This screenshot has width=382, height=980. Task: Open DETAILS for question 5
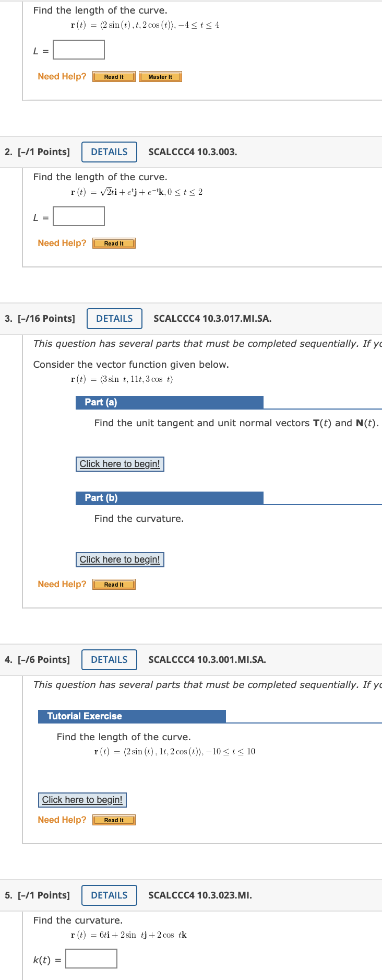pos(109,895)
